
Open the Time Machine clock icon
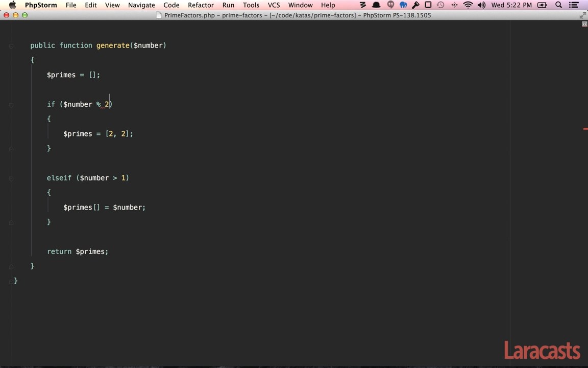coord(440,5)
